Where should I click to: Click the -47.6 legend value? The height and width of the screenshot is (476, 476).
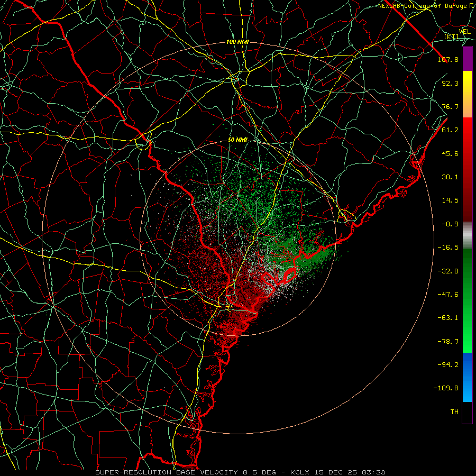coord(448,294)
